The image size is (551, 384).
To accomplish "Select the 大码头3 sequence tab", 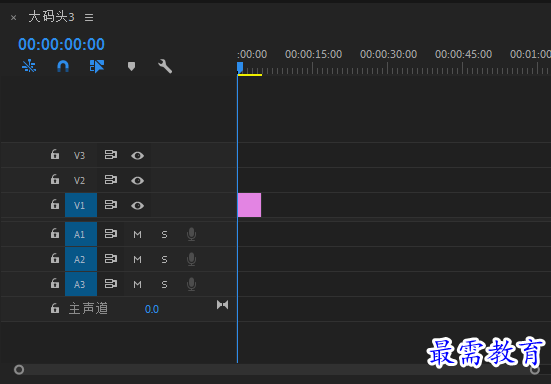I will click(51, 17).
